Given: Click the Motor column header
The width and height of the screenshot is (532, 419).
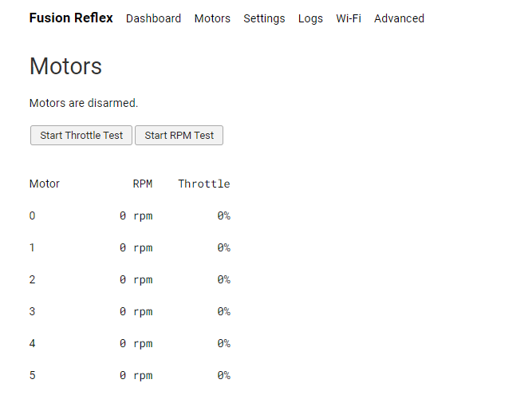Looking at the screenshot, I should [45, 184].
